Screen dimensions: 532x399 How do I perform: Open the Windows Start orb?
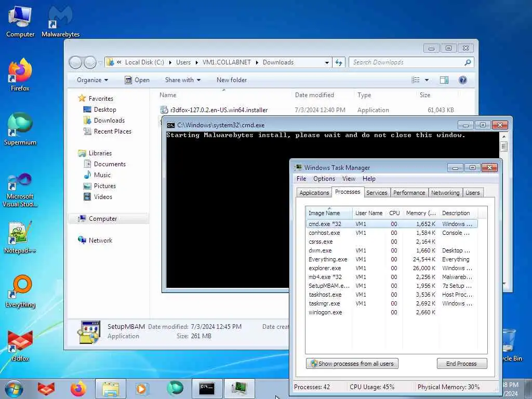tap(14, 389)
